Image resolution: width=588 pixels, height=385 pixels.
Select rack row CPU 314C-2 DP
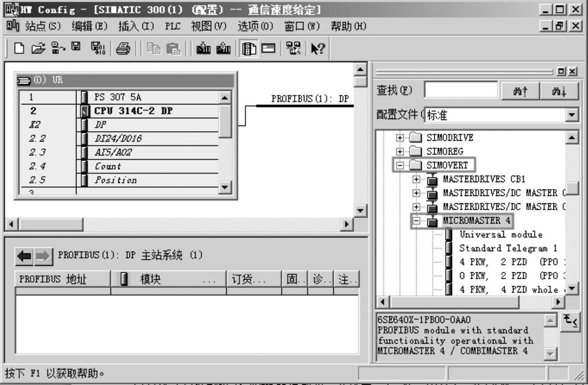pyautogui.click(x=119, y=111)
